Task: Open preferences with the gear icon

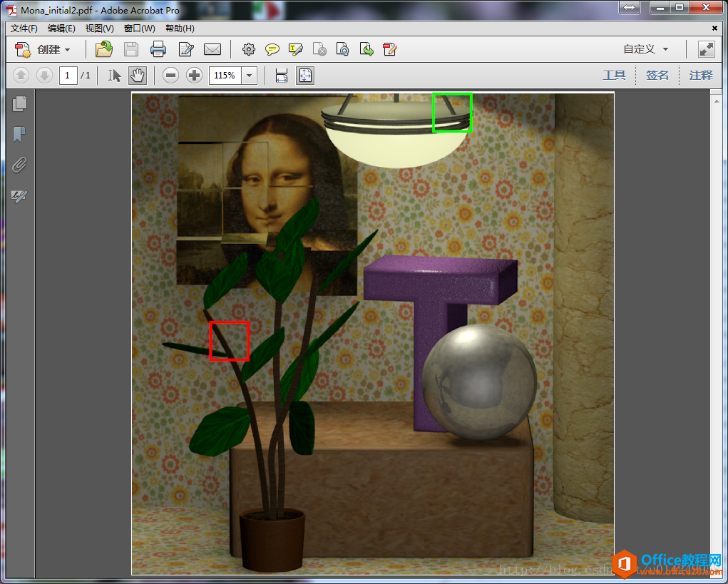Action: point(249,49)
